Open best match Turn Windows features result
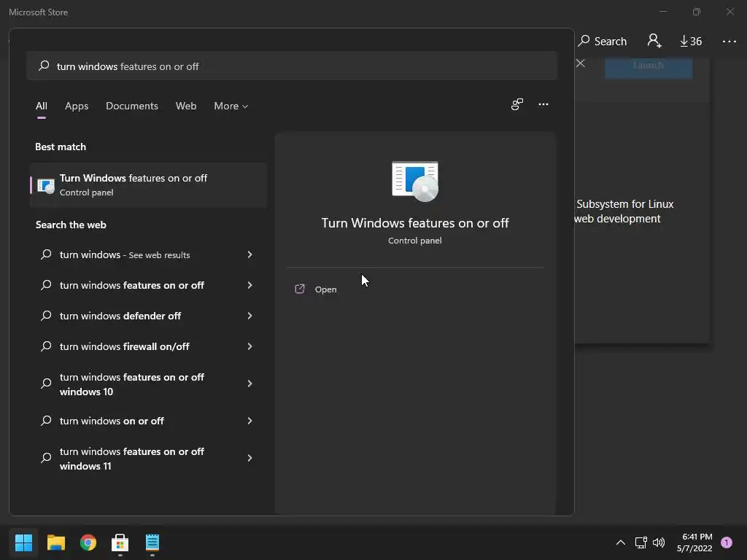This screenshot has width=747, height=560. (148, 184)
